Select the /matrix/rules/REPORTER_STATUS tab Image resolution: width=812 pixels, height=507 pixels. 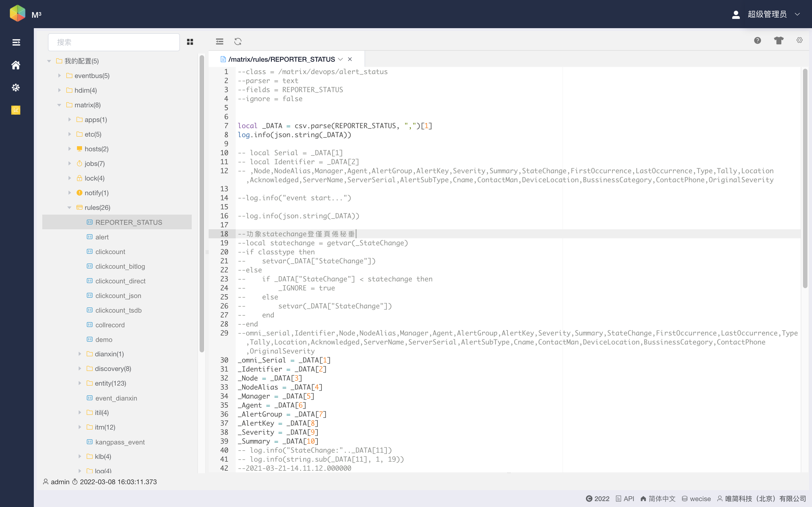click(281, 59)
